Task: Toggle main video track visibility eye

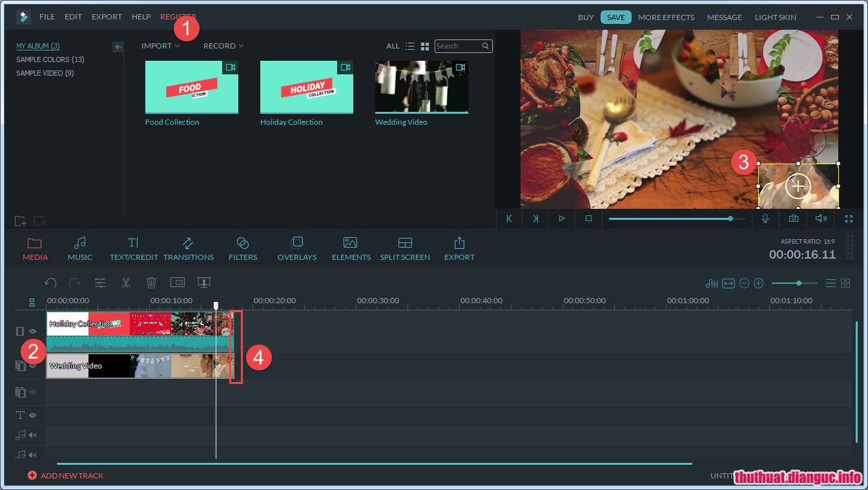Action: tap(33, 331)
